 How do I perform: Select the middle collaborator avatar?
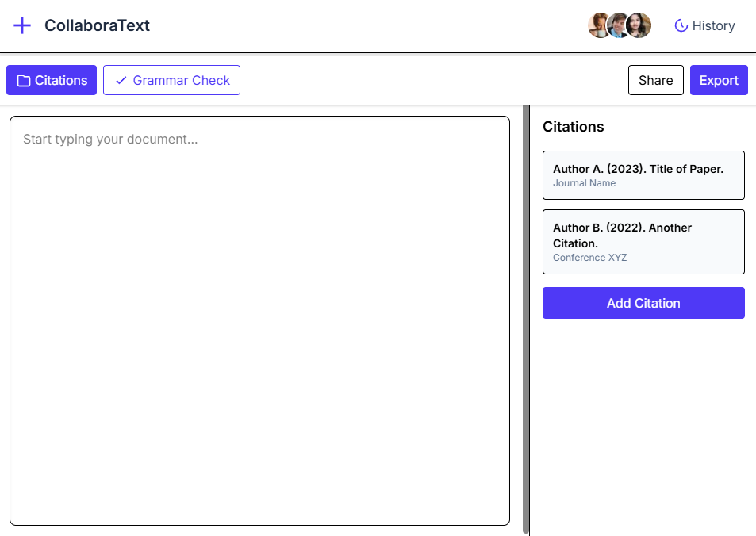tap(618, 25)
